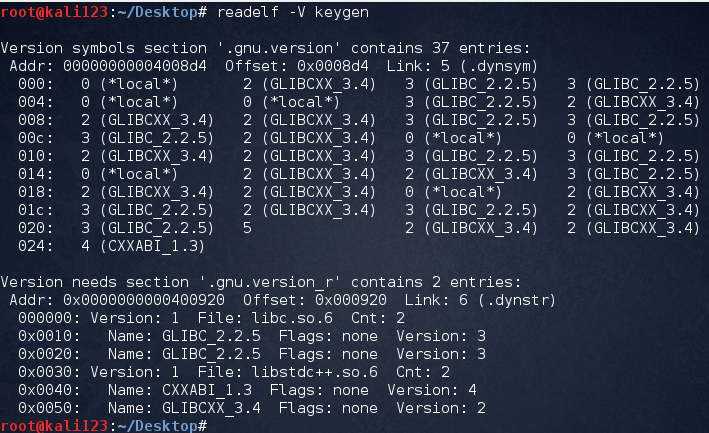This screenshot has width=709, height=433.
Task: Click the libc.so.6 file name
Action: pos(292,318)
